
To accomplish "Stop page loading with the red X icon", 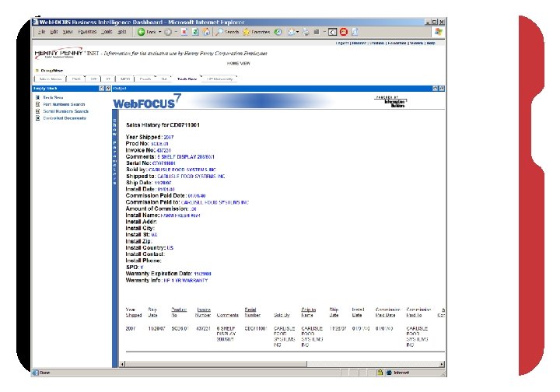I will [x=184, y=32].
